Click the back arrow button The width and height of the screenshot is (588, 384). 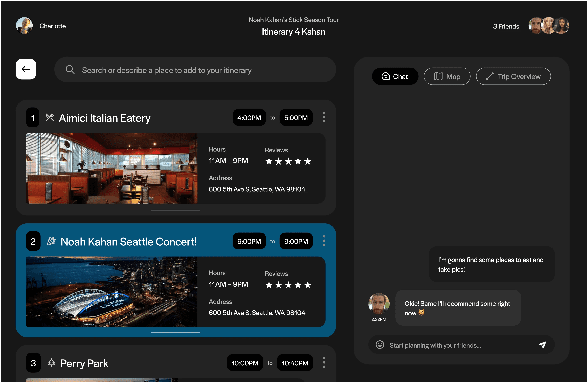[26, 69]
